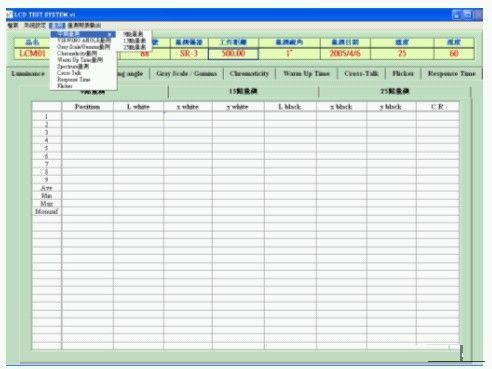Select Flicker entry in the dropdown menu
This screenshot has height=369, width=492.
(x=65, y=86)
